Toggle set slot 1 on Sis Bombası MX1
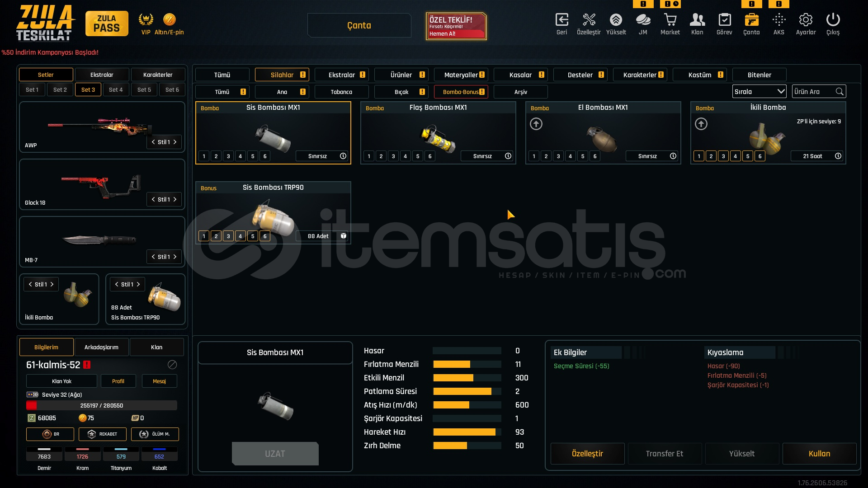Screen dimensions: 868x488 click(x=204, y=156)
